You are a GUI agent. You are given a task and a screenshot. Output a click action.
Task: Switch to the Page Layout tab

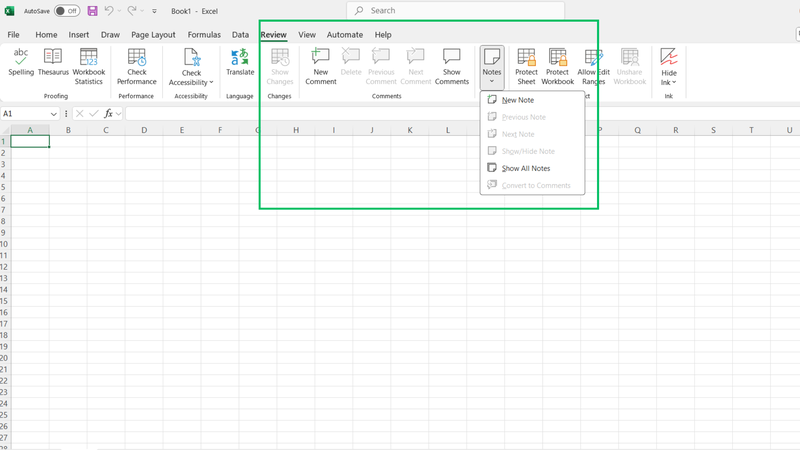[x=153, y=35]
